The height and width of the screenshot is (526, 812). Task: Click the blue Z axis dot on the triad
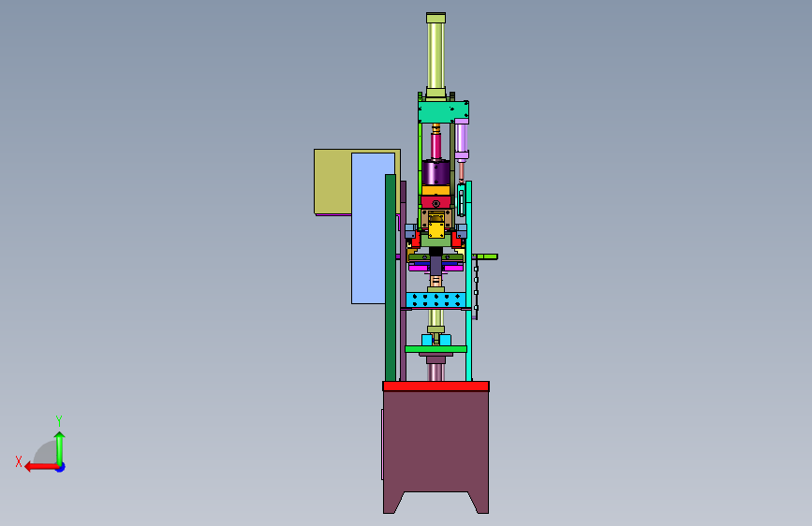click(61, 468)
